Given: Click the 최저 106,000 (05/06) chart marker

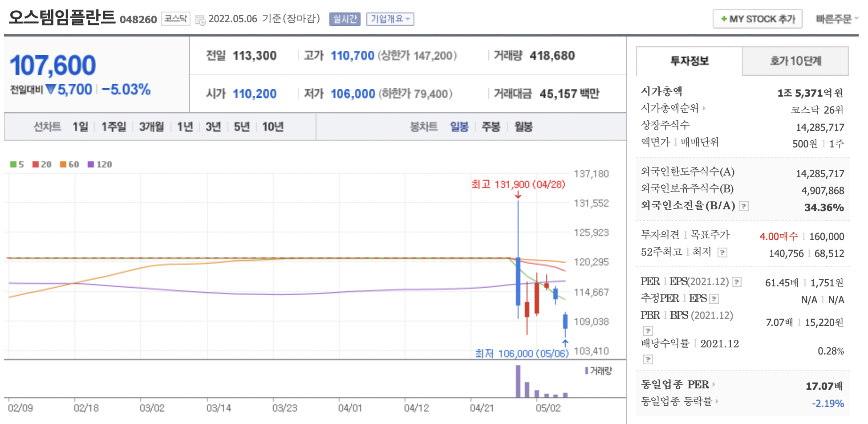Looking at the screenshot, I should [522, 354].
